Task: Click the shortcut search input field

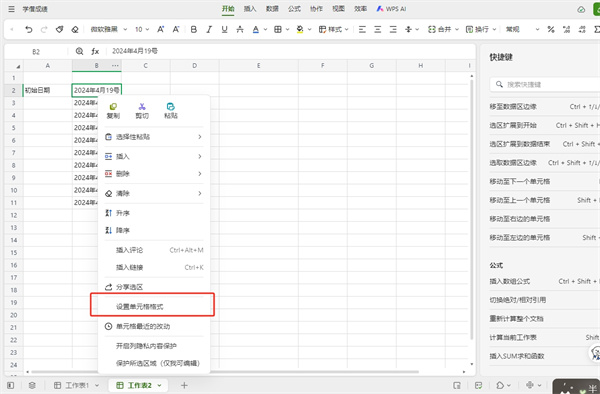Action: pos(545,84)
